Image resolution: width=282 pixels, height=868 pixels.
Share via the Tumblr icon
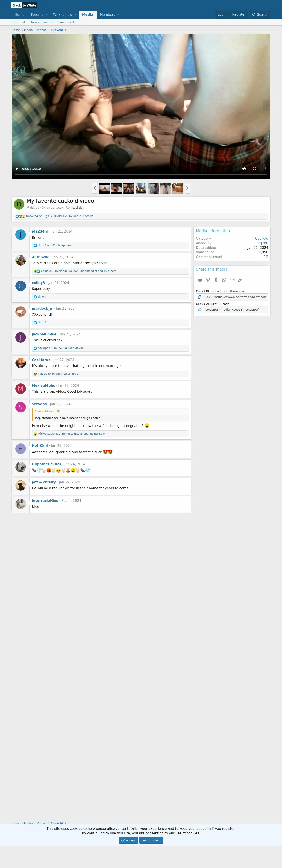pos(216,280)
